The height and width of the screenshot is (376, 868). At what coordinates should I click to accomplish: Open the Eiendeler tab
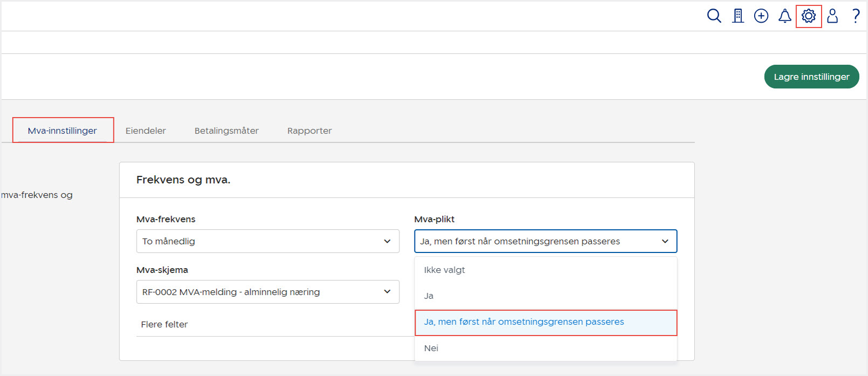[x=146, y=131]
